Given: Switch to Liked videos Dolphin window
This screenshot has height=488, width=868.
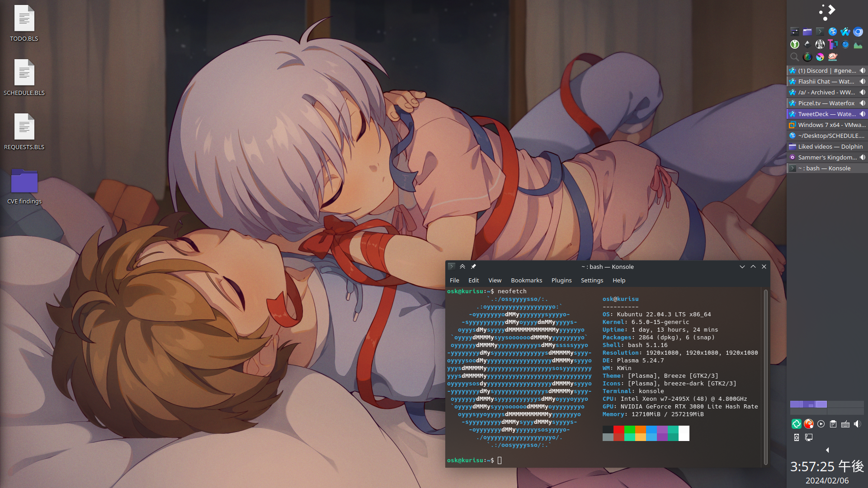Looking at the screenshot, I should (x=827, y=146).
